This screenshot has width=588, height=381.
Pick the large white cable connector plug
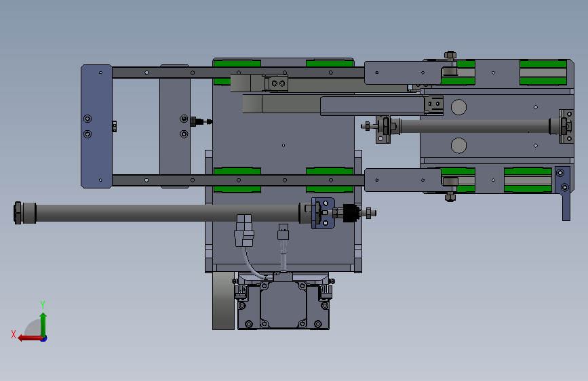point(244,230)
